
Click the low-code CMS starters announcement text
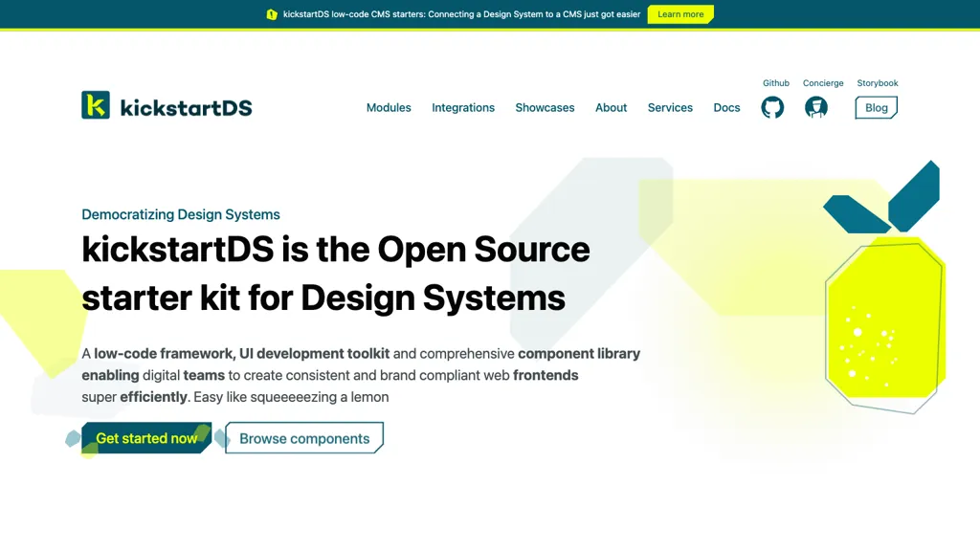(461, 14)
